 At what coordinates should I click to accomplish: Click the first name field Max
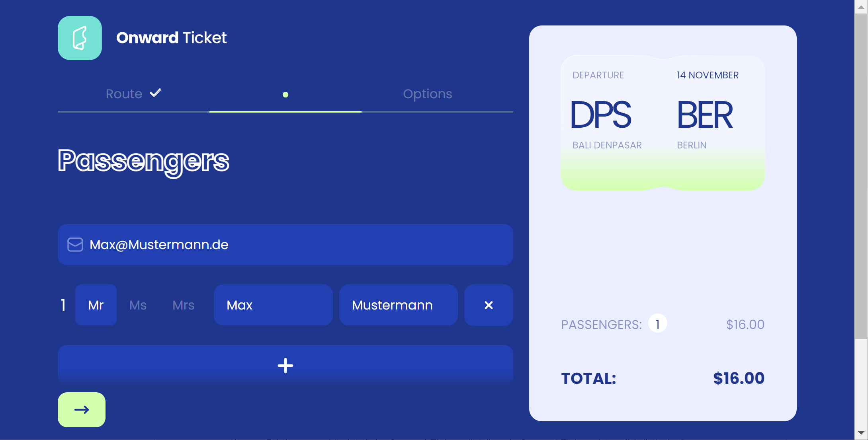273,305
